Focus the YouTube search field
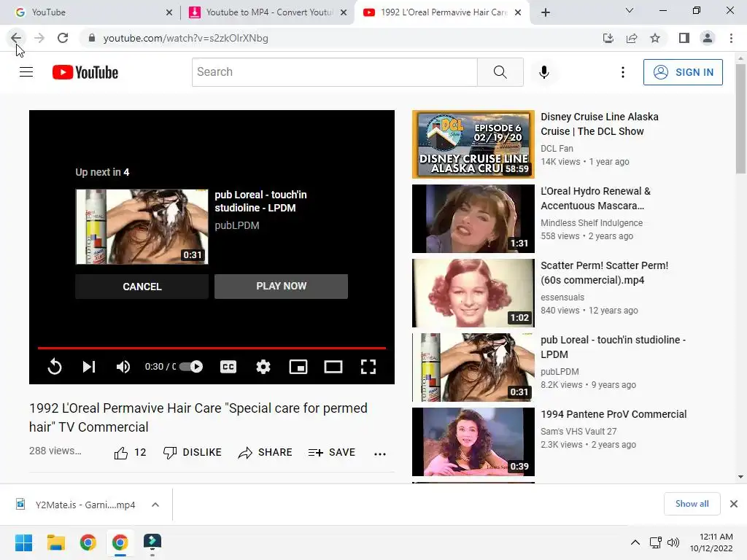The height and width of the screenshot is (560, 747). click(334, 72)
